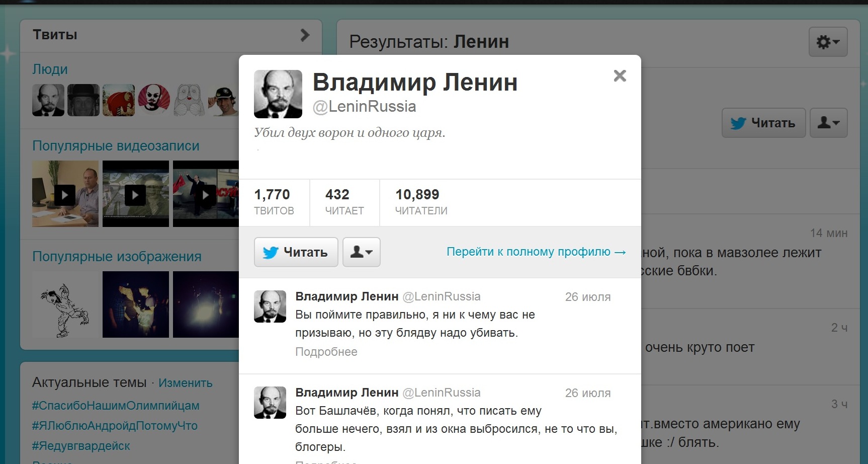This screenshot has width=868, height=464.
Task: Open Перейти к полному профилю link
Action: [x=536, y=252]
